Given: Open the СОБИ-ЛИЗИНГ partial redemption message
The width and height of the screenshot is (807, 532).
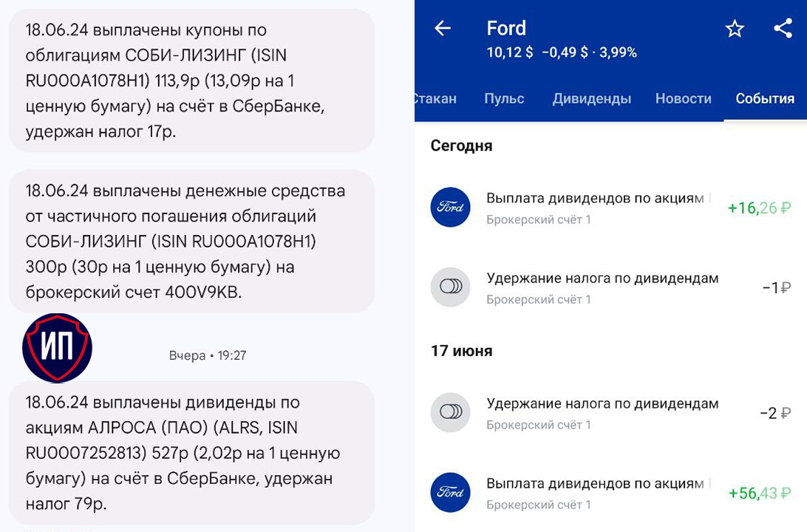Looking at the screenshot, I should coord(191,242).
